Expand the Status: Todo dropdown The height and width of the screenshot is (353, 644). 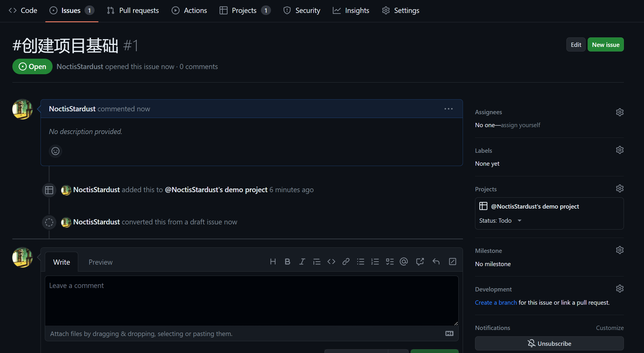coord(500,221)
